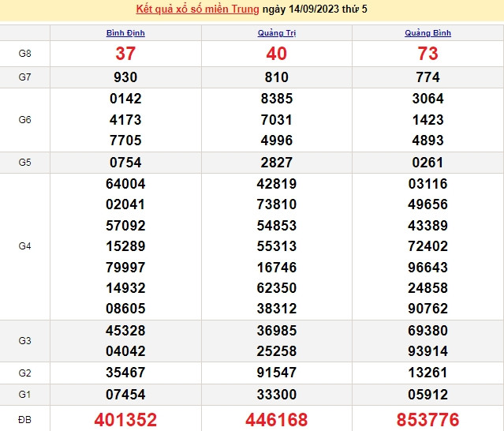
Task: Select the G3 number 45328
Action: coord(125,331)
